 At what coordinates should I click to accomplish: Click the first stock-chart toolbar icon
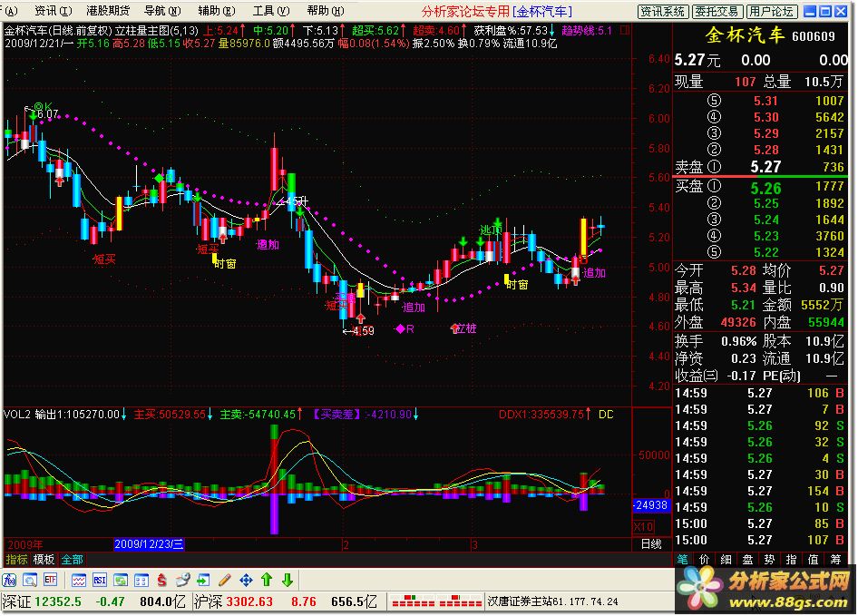tap(9, 580)
